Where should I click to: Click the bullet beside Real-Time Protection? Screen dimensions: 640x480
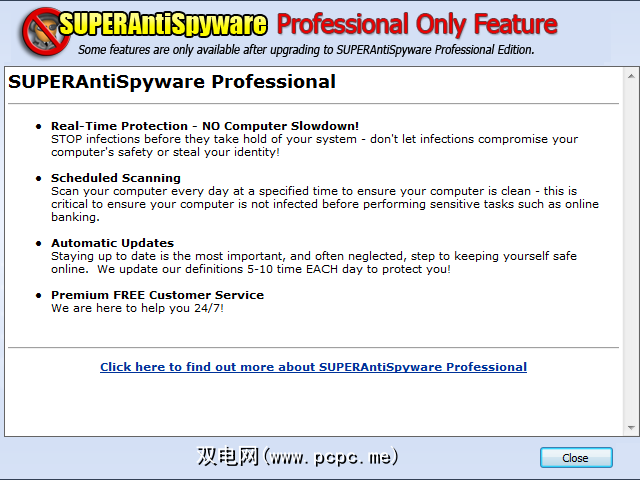[39, 127]
